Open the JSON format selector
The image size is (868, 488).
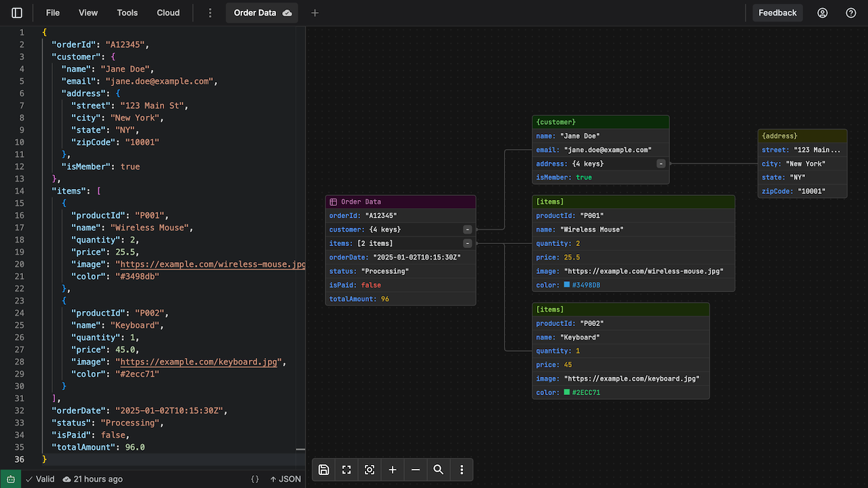pyautogui.click(x=285, y=479)
